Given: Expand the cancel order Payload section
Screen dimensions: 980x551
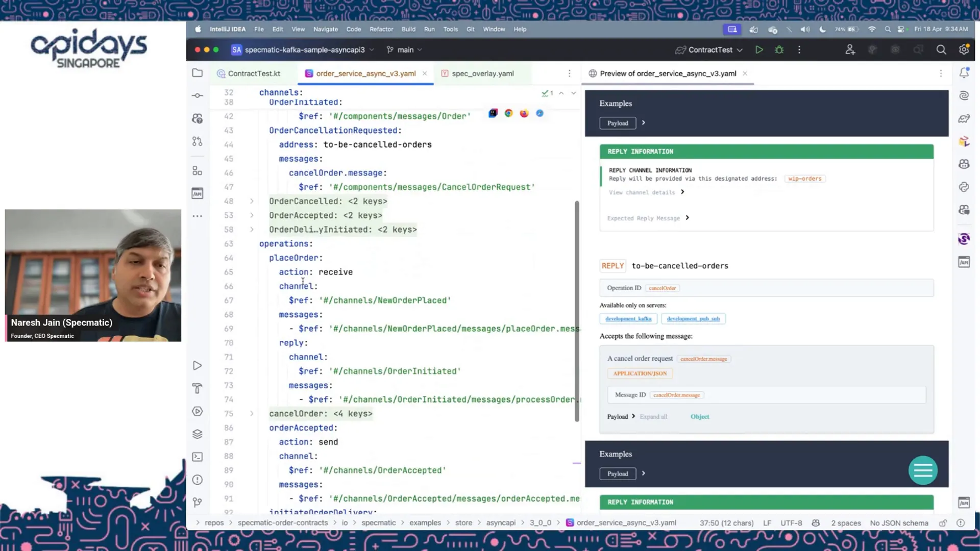Looking at the screenshot, I should coord(621,417).
